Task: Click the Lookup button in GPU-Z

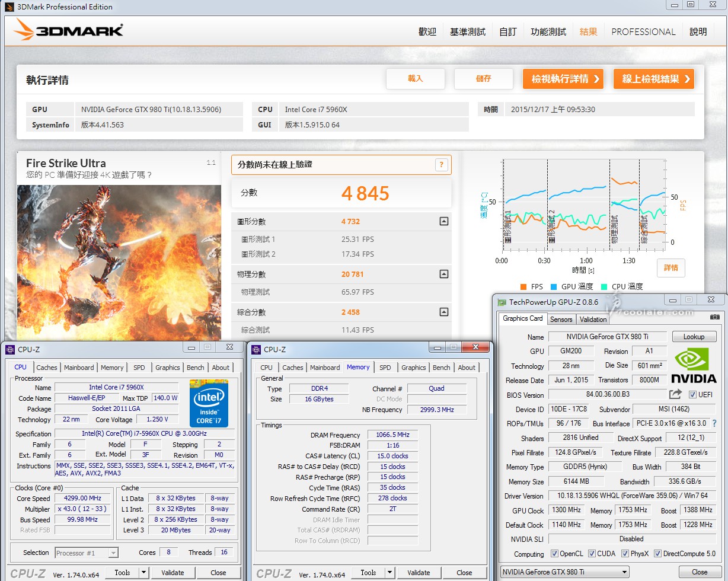Action: 694,337
